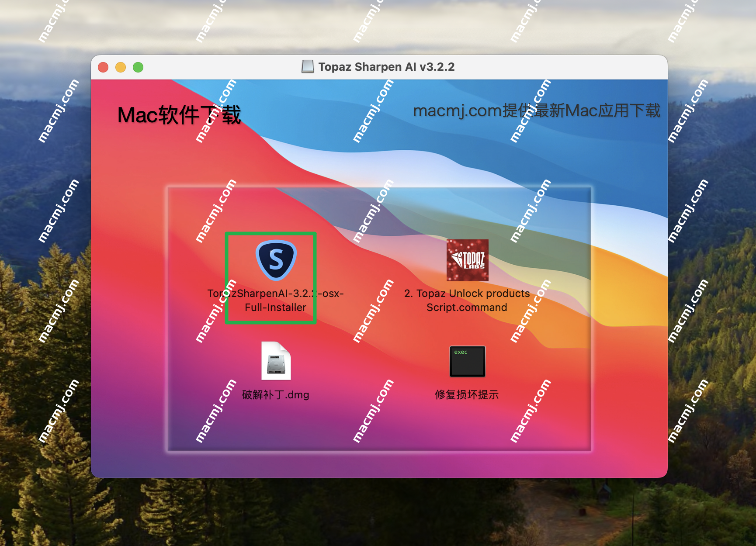Click the TopazSharpenAI-3.2.2-osx-Full-Installer label
Image resolution: width=756 pixels, height=546 pixels.
coord(276,301)
